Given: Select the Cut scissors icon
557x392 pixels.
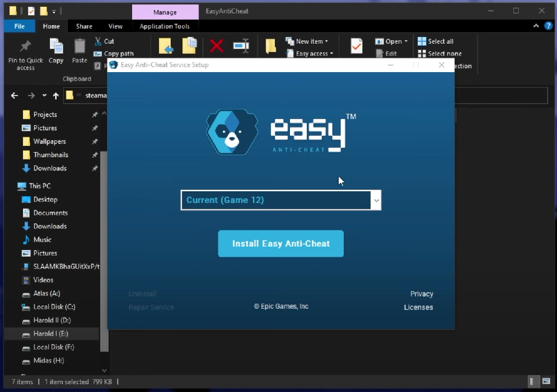Looking at the screenshot, I should point(97,40).
